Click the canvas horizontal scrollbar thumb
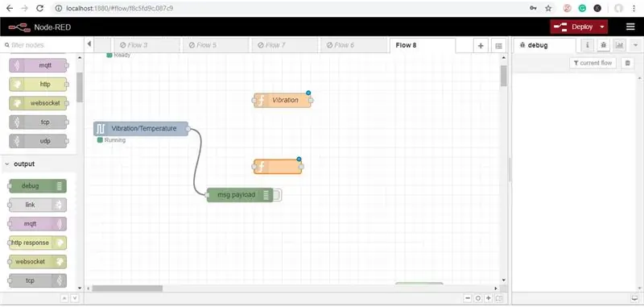The width and height of the screenshot is (644, 307). tap(127, 288)
